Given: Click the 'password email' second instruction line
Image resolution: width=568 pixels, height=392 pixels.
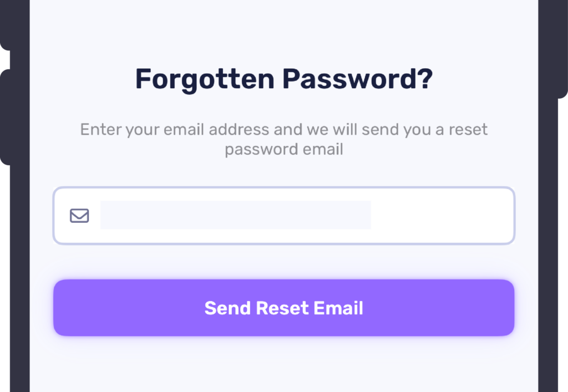Looking at the screenshot, I should [283, 150].
